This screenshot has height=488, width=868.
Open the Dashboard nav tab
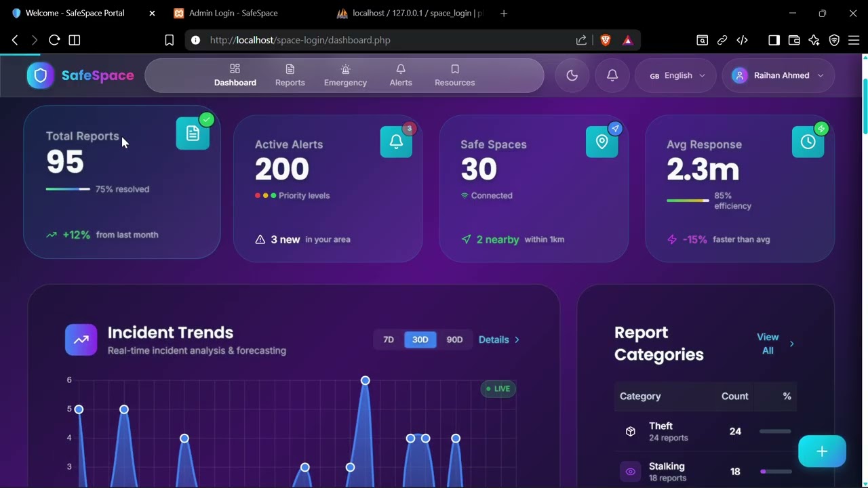point(235,75)
